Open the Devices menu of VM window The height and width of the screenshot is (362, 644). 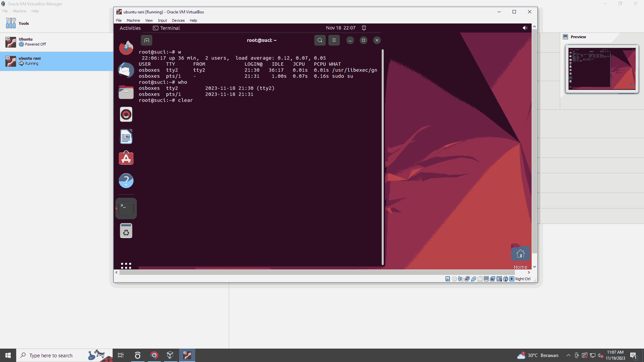178,20
